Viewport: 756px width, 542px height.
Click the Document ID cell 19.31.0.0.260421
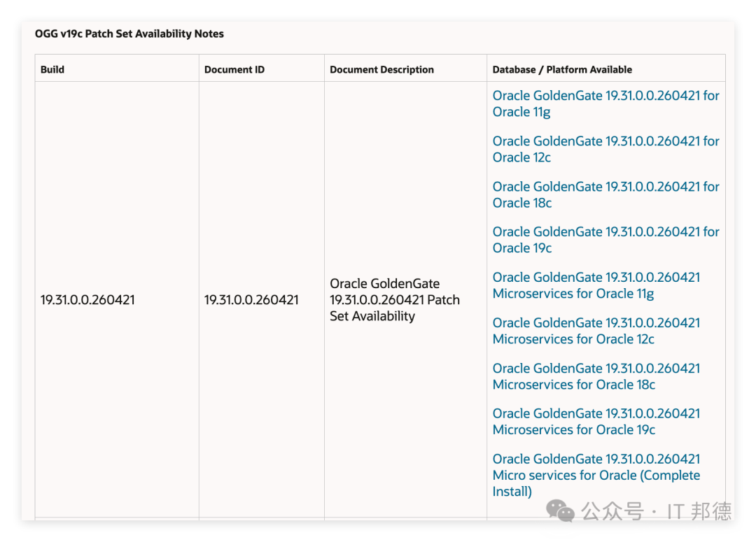(252, 299)
